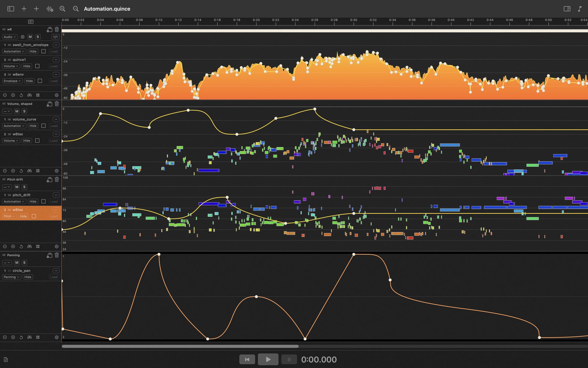Click the grid icon in Pitch drift footer

coord(38,246)
